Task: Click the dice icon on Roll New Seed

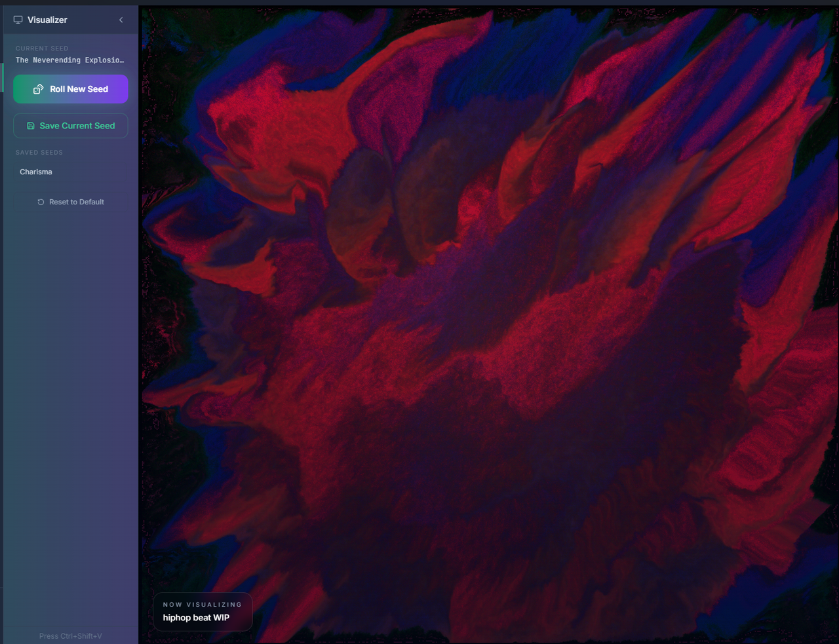Action: click(39, 89)
